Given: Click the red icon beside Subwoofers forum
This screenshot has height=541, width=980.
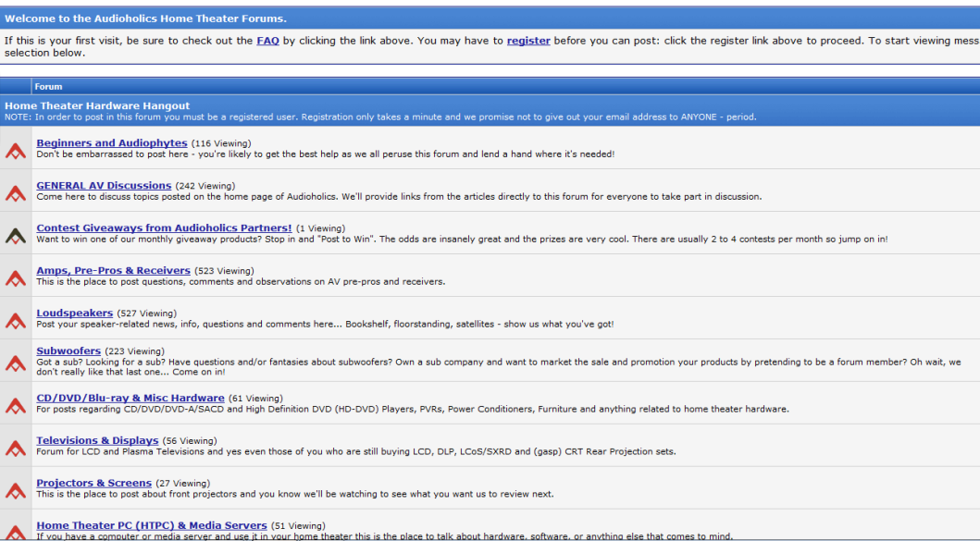Looking at the screenshot, I should click(15, 363).
